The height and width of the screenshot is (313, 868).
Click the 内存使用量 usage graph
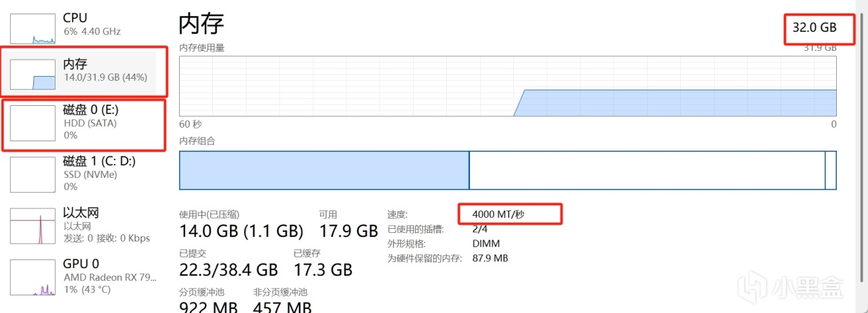click(x=507, y=86)
